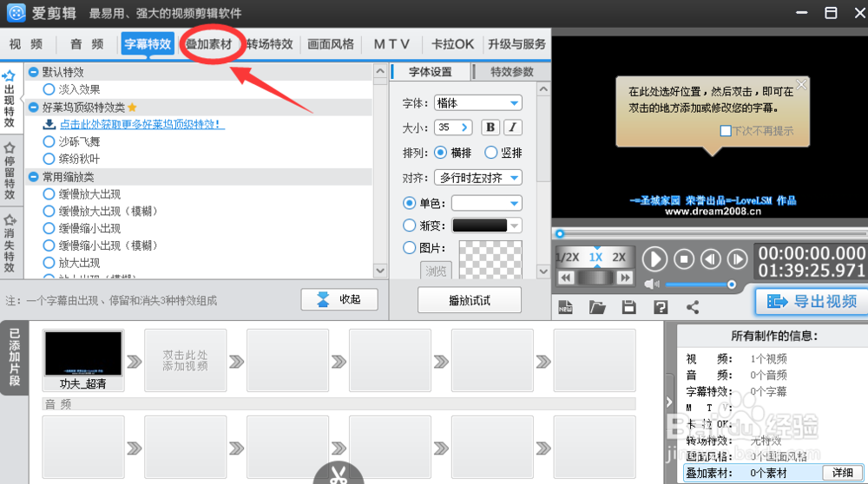Open the 画面风格 tab
The height and width of the screenshot is (484, 868).
coord(331,44)
